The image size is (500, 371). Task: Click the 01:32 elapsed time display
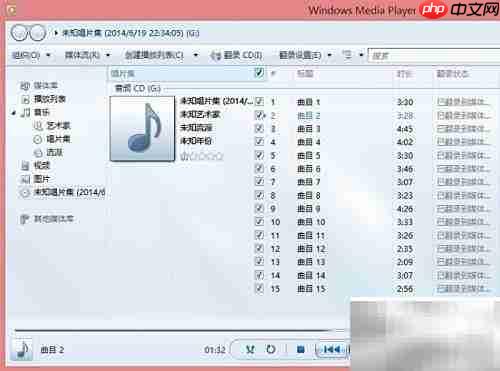pos(215,350)
